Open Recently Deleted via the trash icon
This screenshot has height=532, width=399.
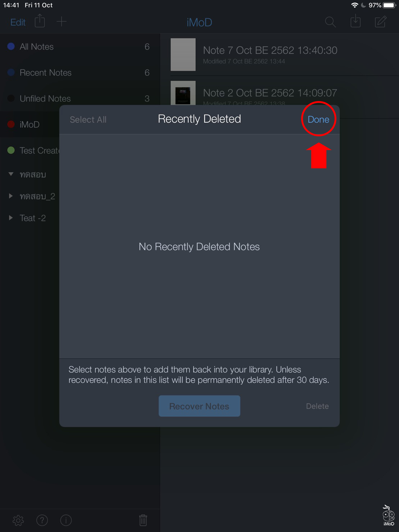[x=143, y=520]
